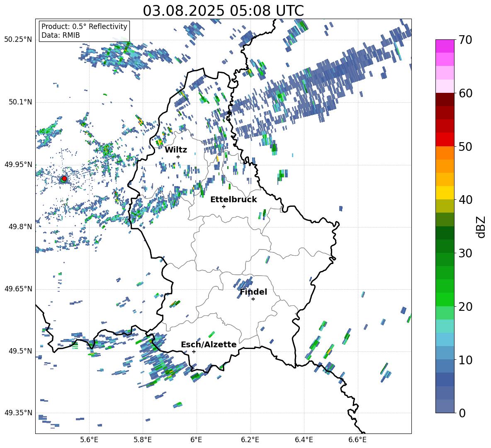Click the 30 colorbar tick label
This screenshot has height=448, width=491.
click(x=465, y=253)
